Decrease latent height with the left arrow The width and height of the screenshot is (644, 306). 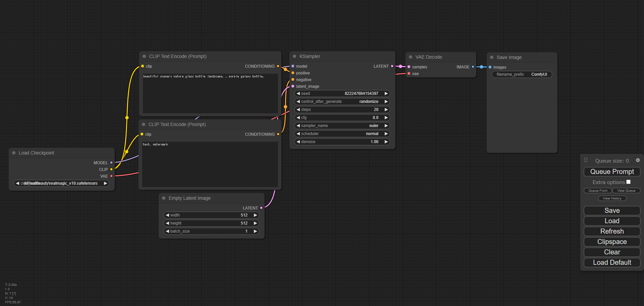[167, 223]
